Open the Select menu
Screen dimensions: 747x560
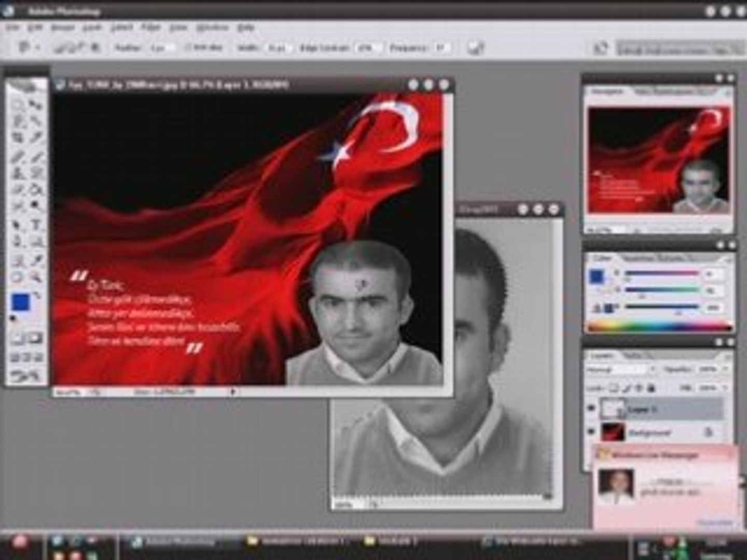tap(122, 27)
